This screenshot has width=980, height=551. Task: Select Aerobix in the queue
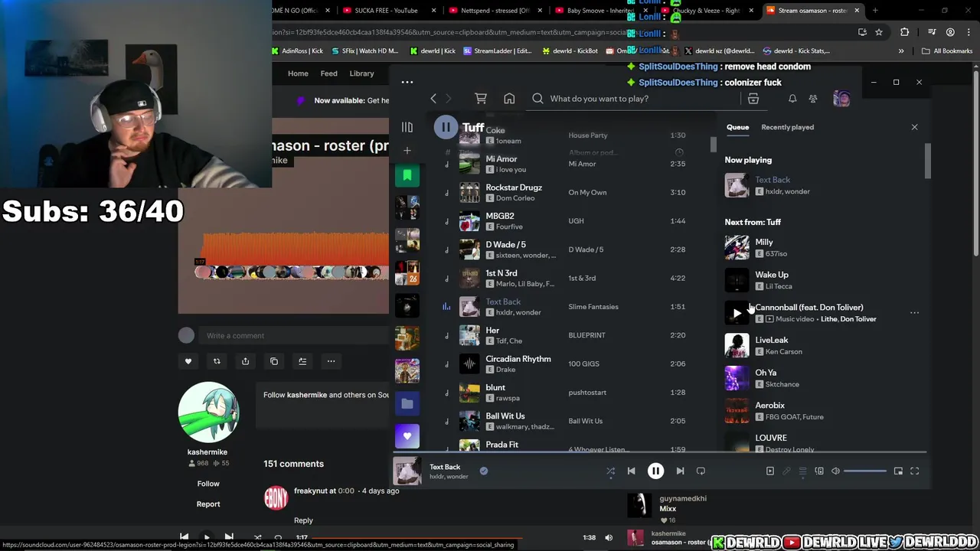[x=823, y=411]
